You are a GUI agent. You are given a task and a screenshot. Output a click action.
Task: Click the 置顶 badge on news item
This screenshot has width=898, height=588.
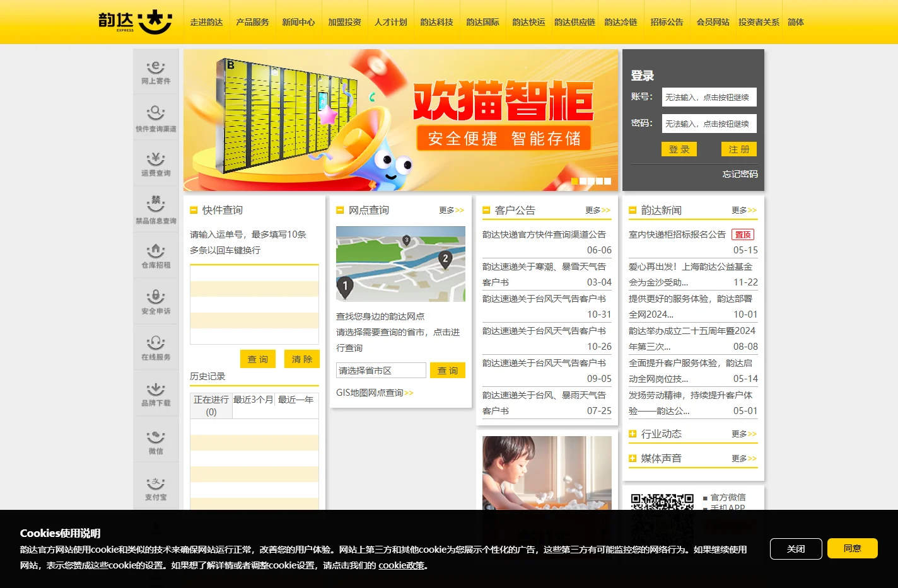[x=743, y=234]
